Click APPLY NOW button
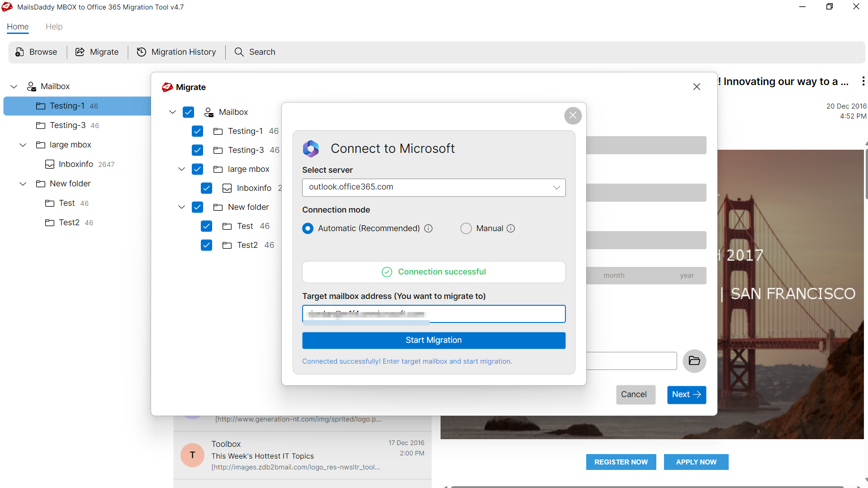The height and width of the screenshot is (488, 868). tap(696, 462)
